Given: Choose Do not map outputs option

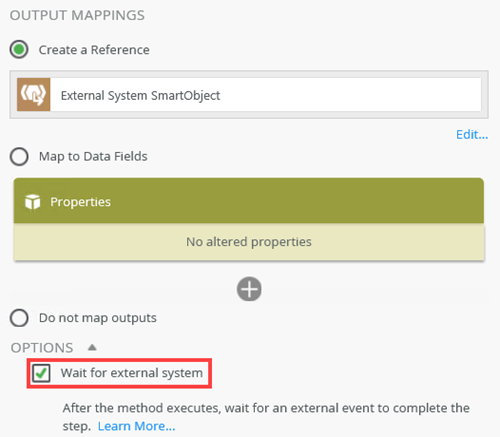Looking at the screenshot, I should [x=19, y=318].
